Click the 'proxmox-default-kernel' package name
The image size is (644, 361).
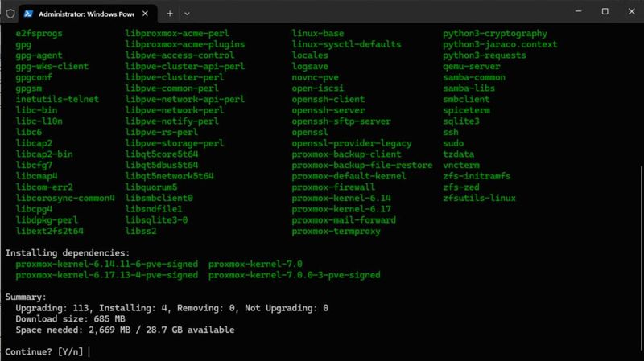coord(349,176)
